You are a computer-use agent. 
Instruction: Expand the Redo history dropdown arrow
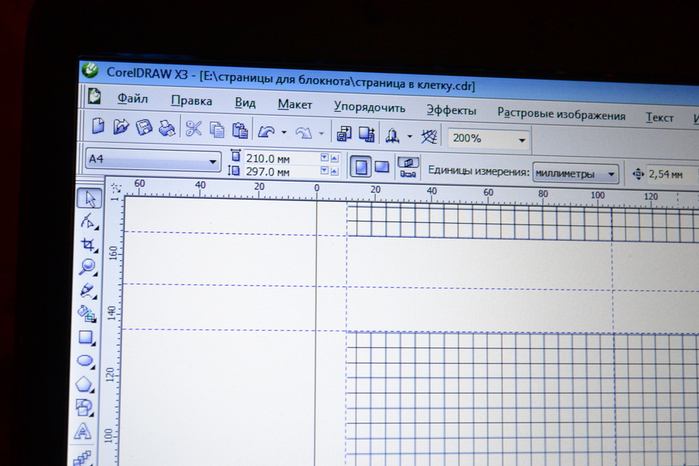coord(321,133)
